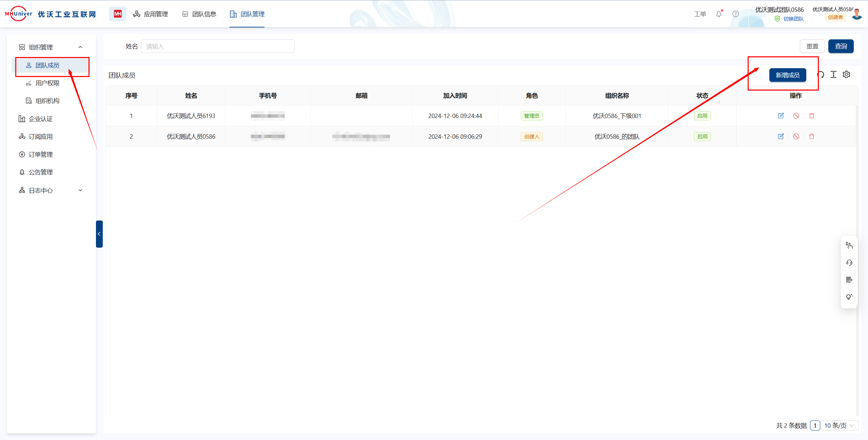The width and height of the screenshot is (868, 440).
Task: Disable member 优沃测试人员0586 with ban icon
Action: pos(796,136)
